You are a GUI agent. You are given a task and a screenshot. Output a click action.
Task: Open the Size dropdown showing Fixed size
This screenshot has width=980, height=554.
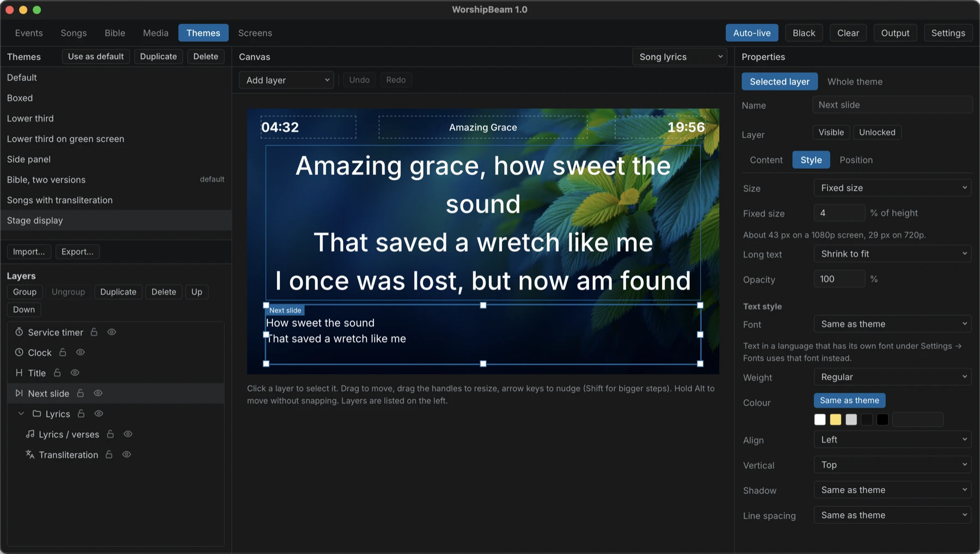point(893,188)
